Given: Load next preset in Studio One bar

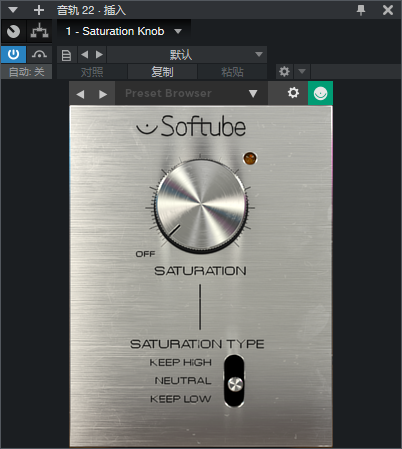Looking at the screenshot, I should (99, 54).
